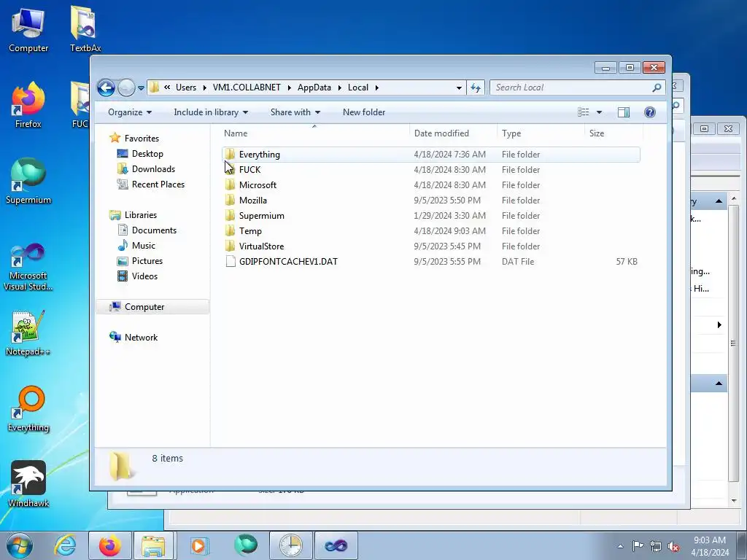Screen dimensions: 747x560
Task: Select Libraries in the navigation pane
Action: [x=141, y=215]
